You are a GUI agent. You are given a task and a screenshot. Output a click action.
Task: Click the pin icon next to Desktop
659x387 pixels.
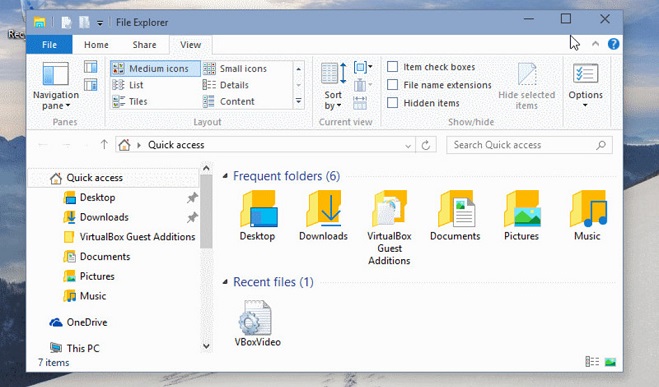[192, 197]
